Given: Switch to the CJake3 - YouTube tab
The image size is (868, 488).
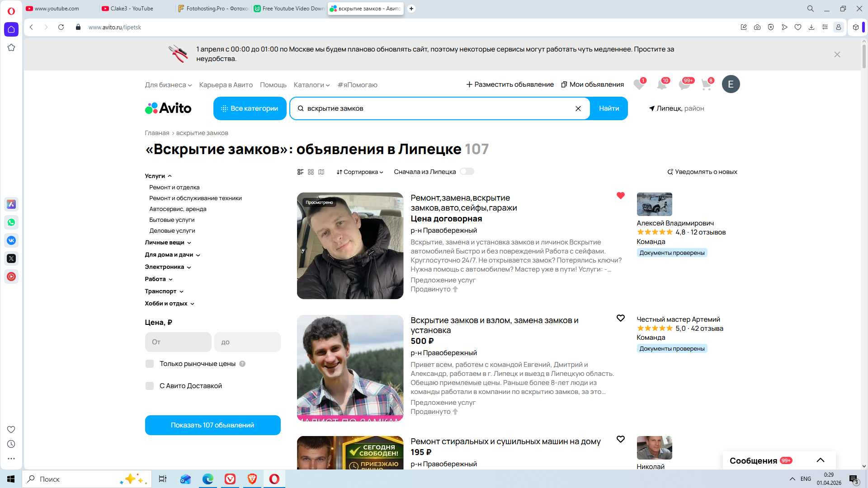Looking at the screenshot, I should coord(132,9).
